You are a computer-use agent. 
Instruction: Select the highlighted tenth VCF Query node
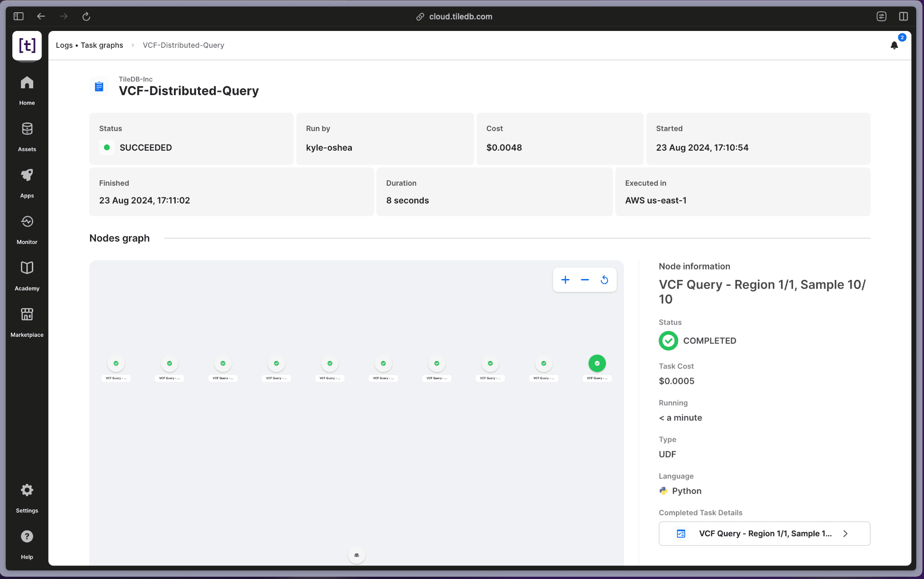(x=597, y=364)
